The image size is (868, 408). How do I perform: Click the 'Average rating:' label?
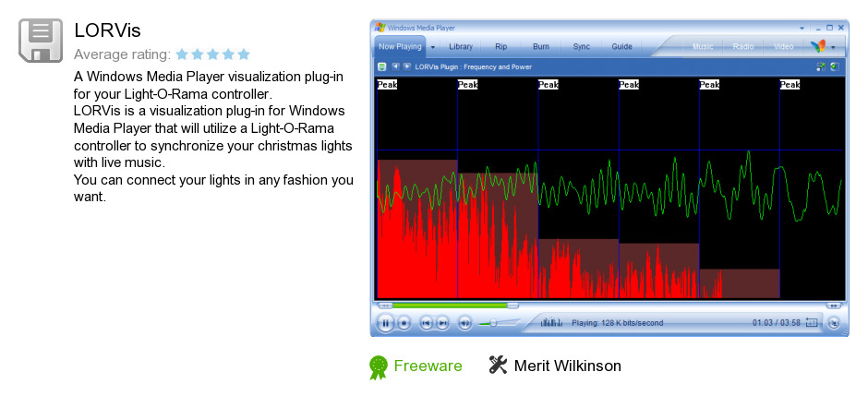(122, 54)
